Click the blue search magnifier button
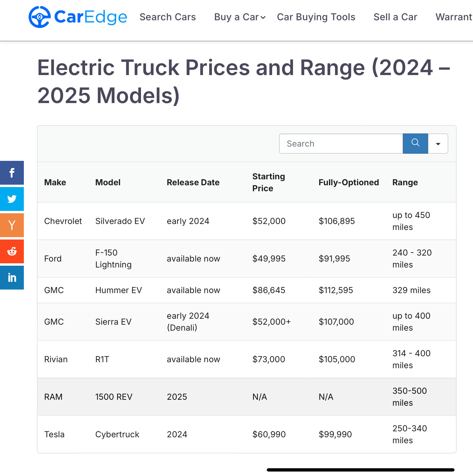This screenshot has height=476, width=473. point(415,144)
